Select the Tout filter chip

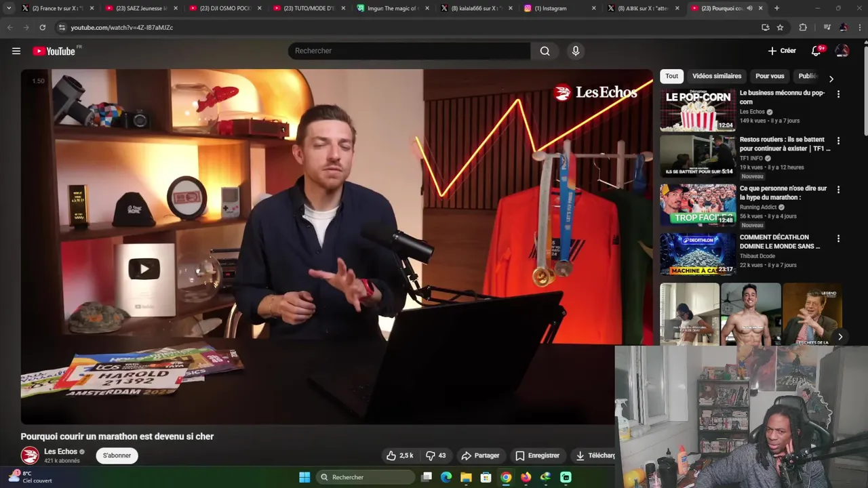pyautogui.click(x=671, y=76)
